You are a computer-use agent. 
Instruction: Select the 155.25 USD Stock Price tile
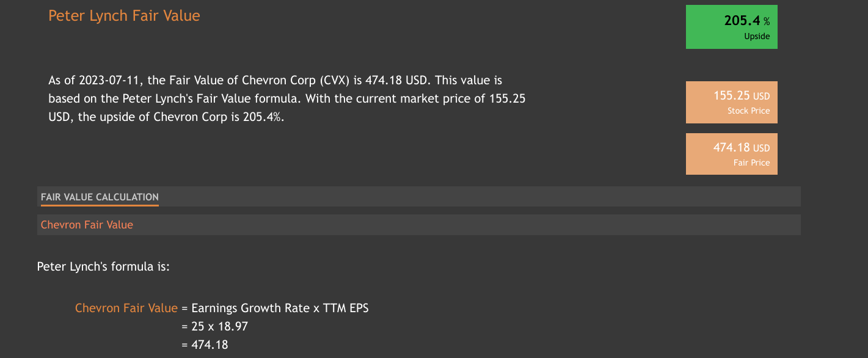[x=731, y=102]
